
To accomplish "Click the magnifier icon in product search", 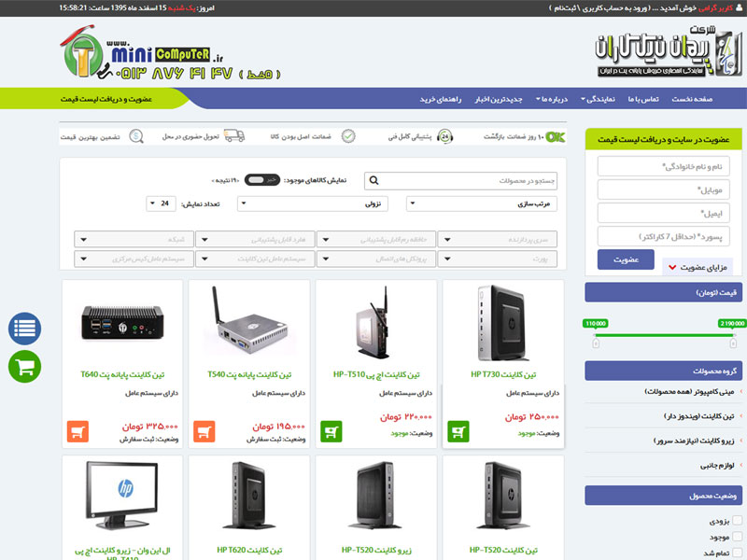I will coord(374,180).
